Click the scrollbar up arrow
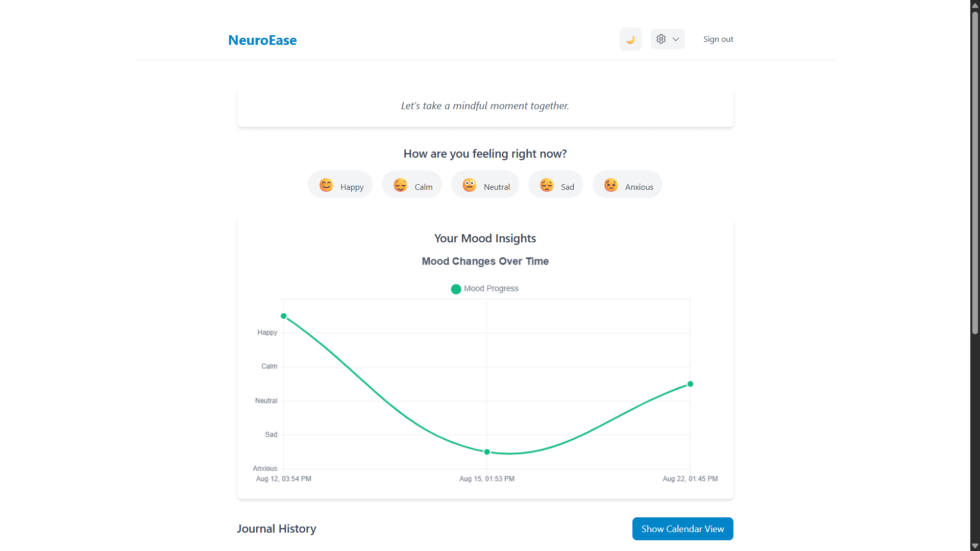 [x=975, y=5]
